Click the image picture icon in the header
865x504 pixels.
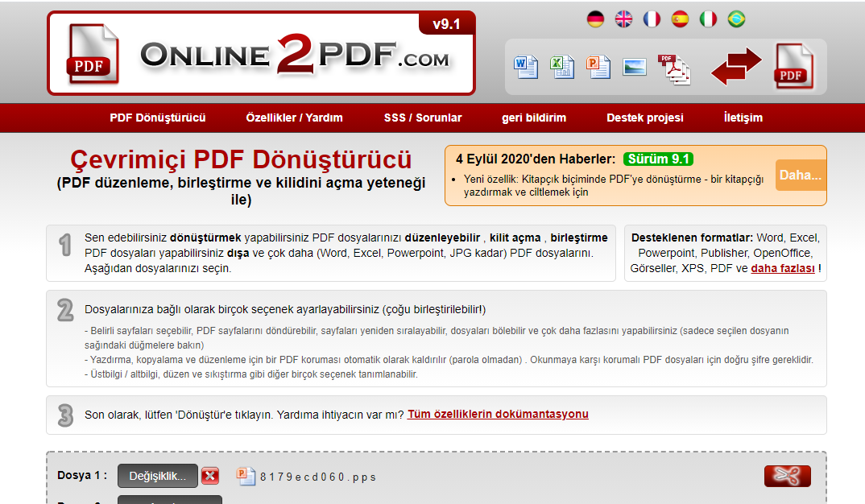click(635, 67)
